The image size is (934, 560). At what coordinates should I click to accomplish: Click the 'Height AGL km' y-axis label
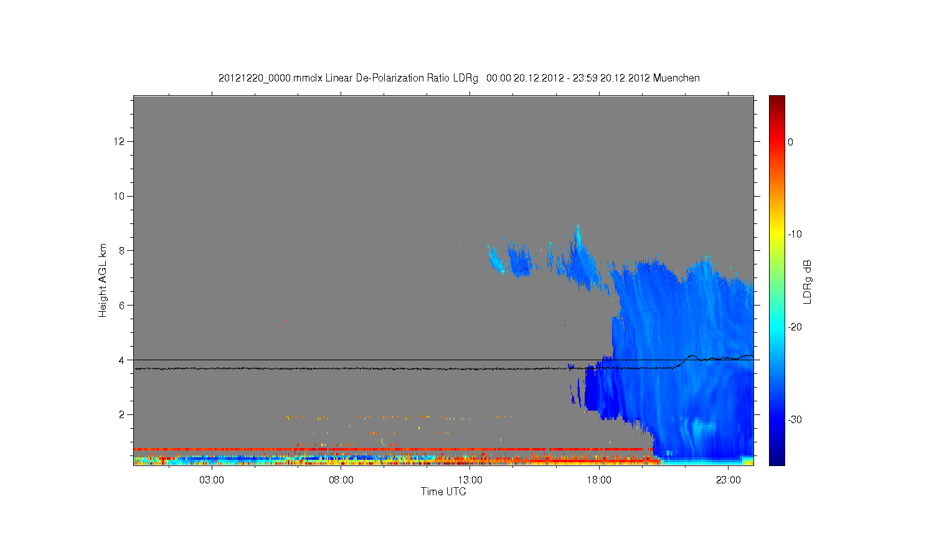pyautogui.click(x=103, y=280)
